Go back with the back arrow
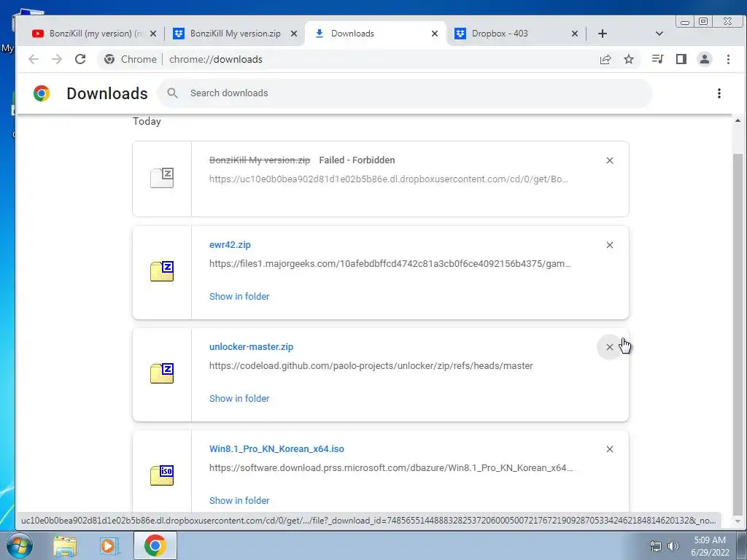Screen dimensions: 747x560 tap(34, 59)
